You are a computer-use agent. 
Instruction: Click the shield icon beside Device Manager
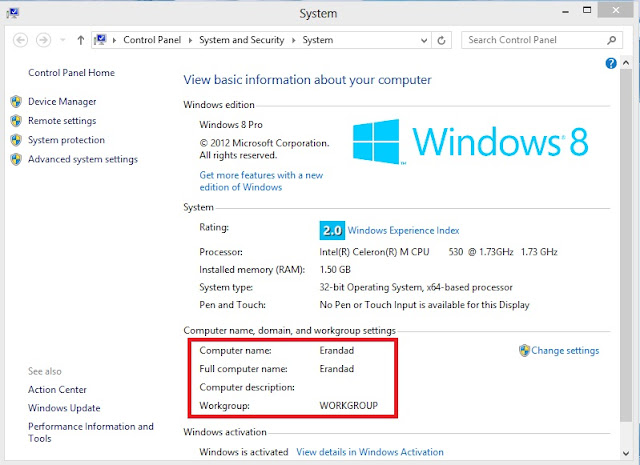[x=16, y=102]
